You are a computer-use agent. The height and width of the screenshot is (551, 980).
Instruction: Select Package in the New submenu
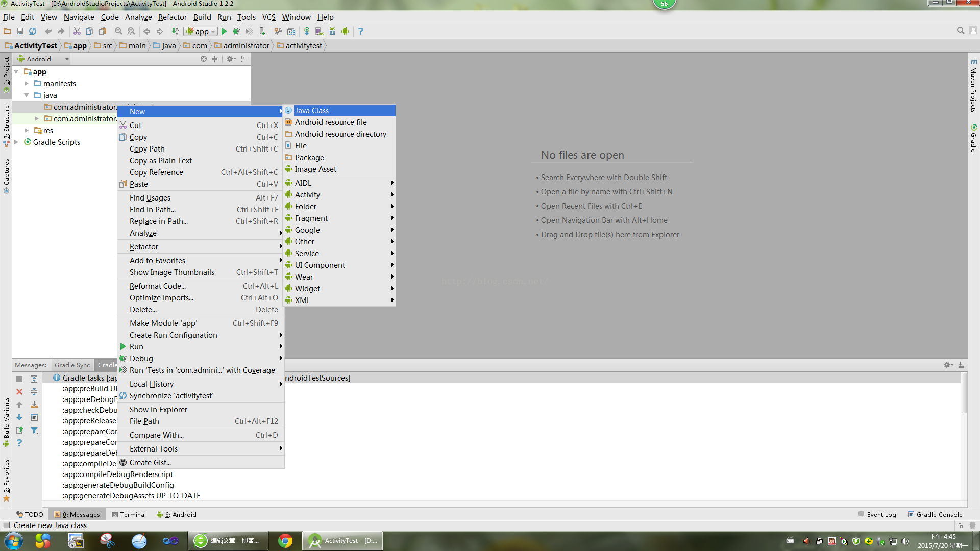pyautogui.click(x=339, y=158)
